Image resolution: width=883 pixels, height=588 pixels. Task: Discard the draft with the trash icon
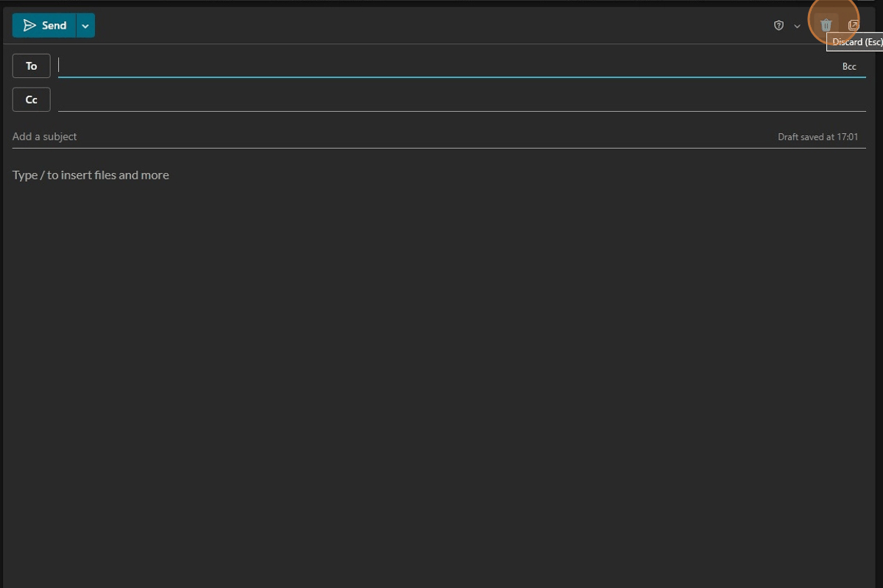tap(826, 25)
